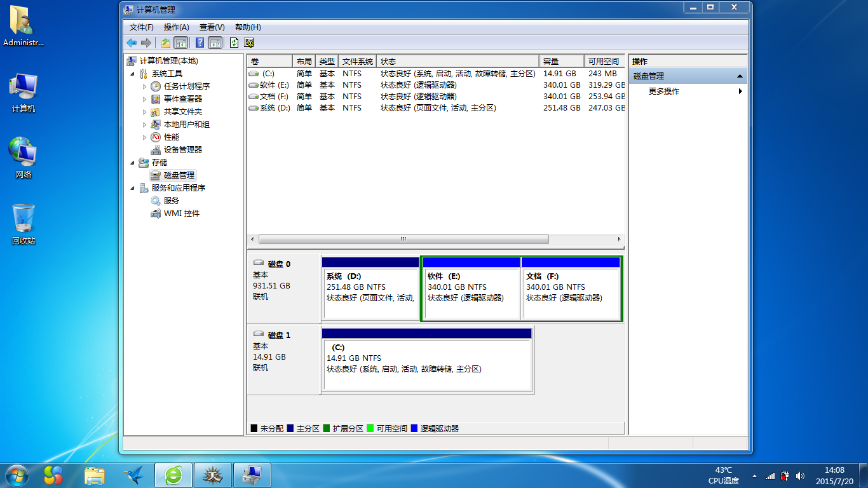The width and height of the screenshot is (868, 488).
Task: Select the 本地用户和组 icon
Action: click(x=156, y=125)
